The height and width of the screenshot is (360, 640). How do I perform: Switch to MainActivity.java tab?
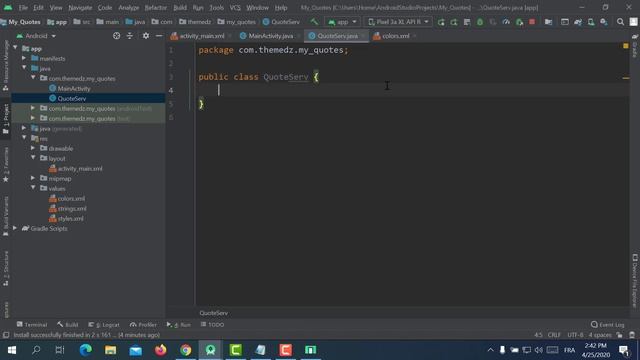(x=270, y=36)
